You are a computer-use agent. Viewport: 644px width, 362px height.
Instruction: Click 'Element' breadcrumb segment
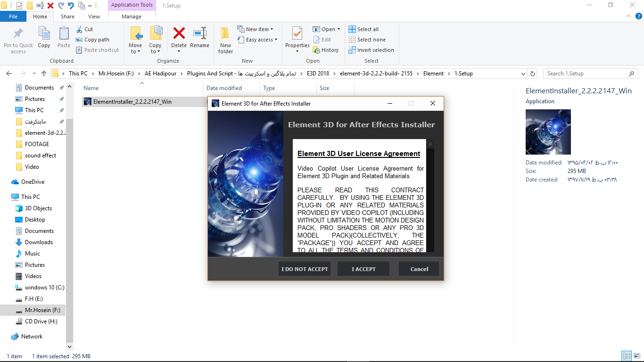[433, 74]
